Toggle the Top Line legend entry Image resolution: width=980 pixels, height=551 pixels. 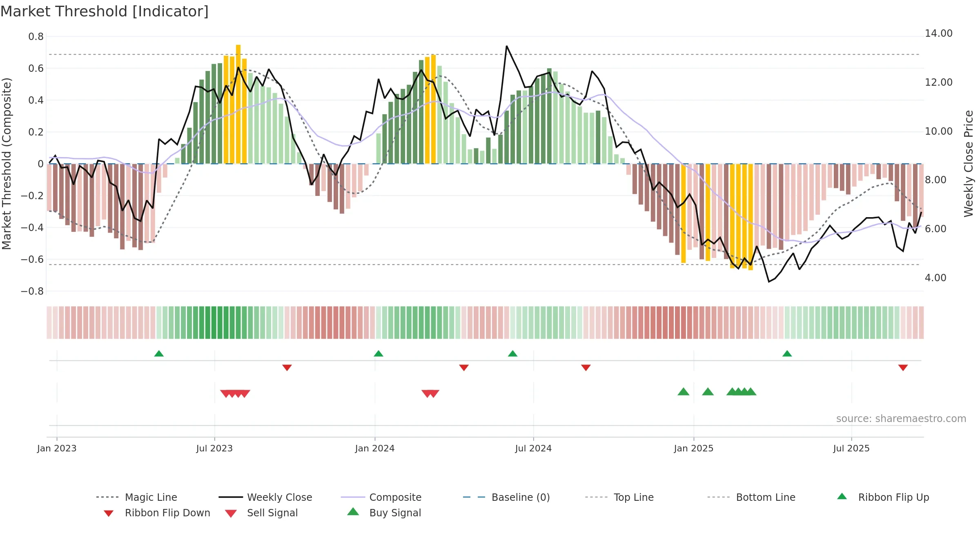(619, 497)
